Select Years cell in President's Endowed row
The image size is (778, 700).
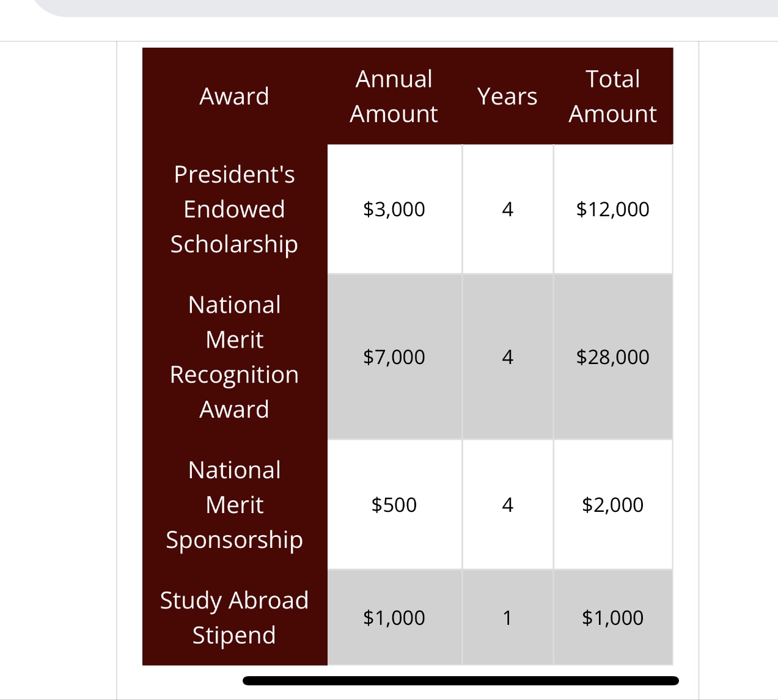tap(507, 209)
